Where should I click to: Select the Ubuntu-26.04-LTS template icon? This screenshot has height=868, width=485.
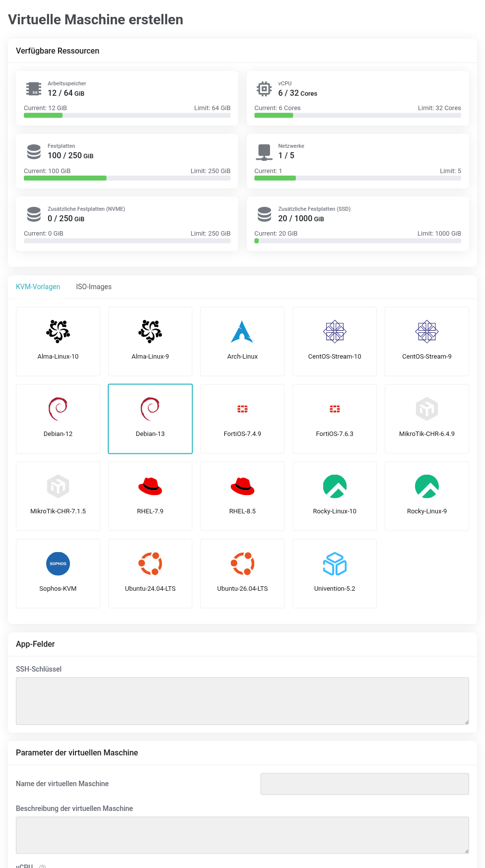tap(242, 563)
